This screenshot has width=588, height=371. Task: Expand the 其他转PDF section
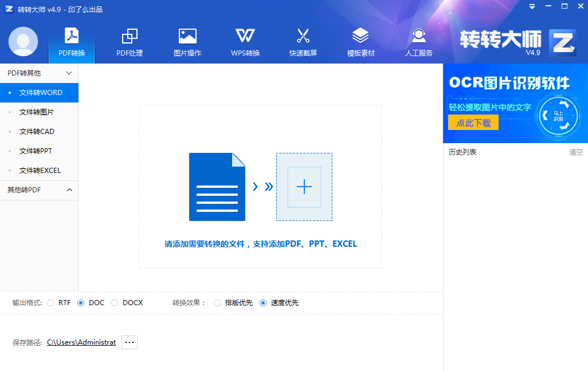(39, 190)
